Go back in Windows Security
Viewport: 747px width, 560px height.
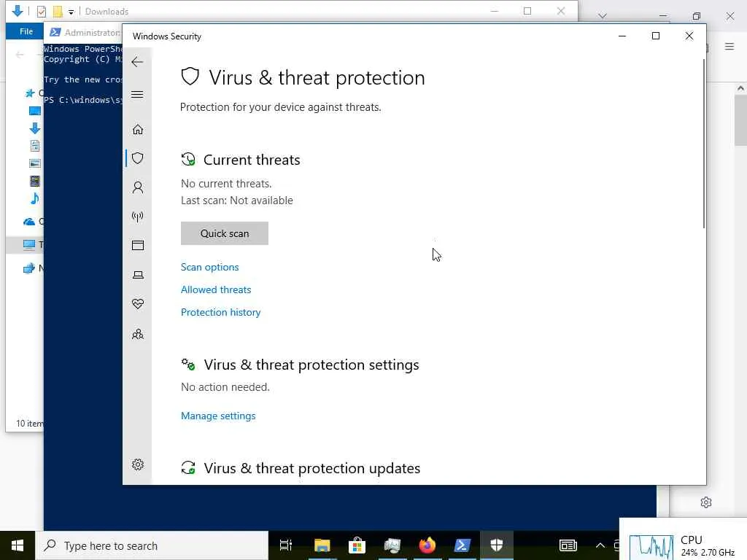coord(137,62)
